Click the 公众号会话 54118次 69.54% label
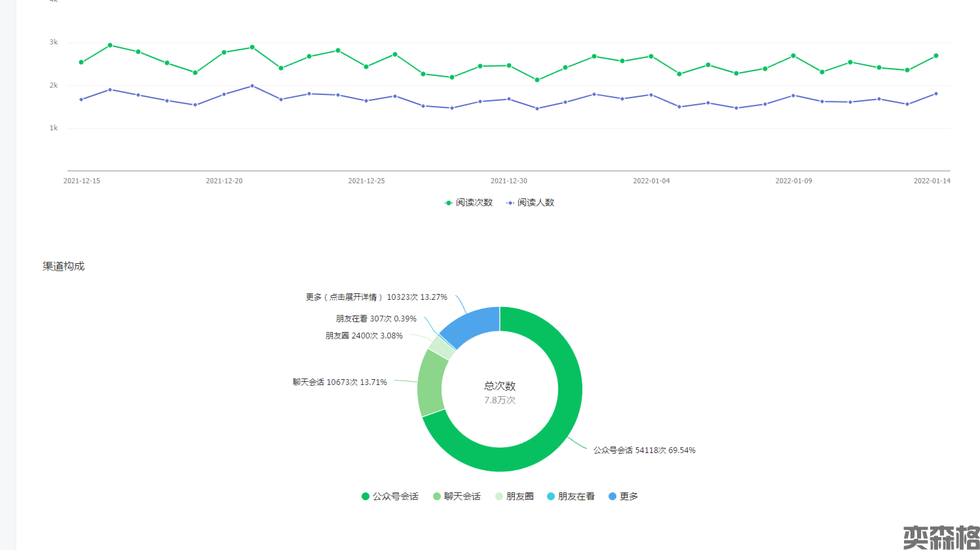This screenshot has height=550, width=980. click(644, 450)
